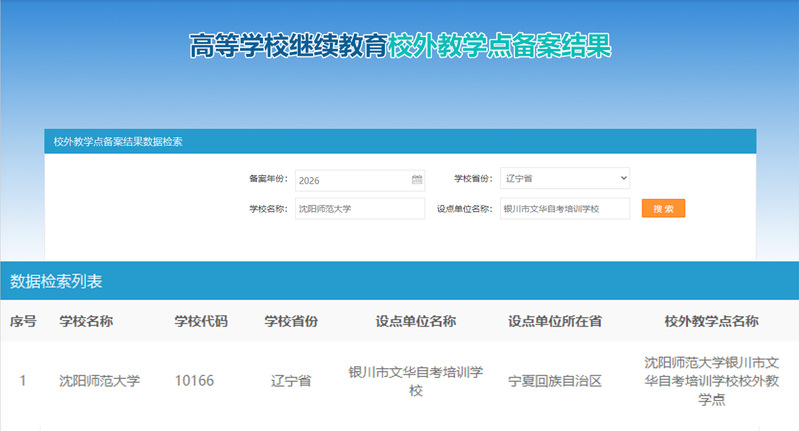Image resolution: width=799 pixels, height=431 pixels.
Task: Select the 校外教学点 name cell in row 1
Action: coord(711,381)
